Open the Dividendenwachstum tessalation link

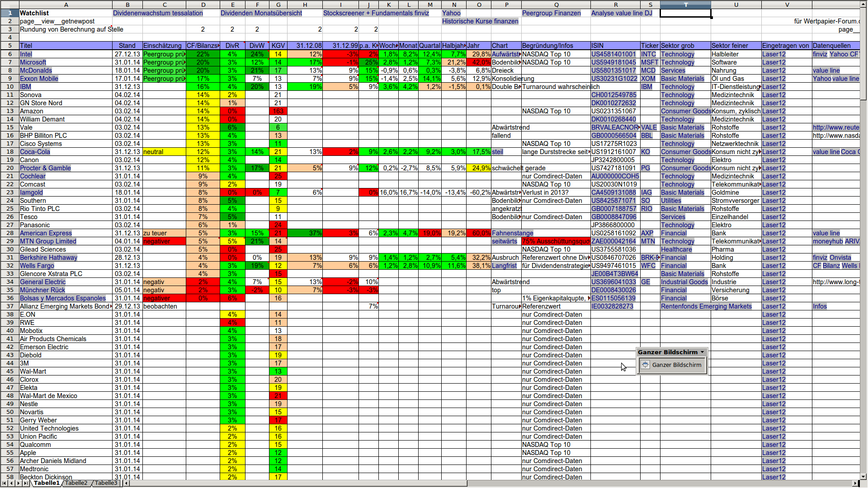(158, 13)
